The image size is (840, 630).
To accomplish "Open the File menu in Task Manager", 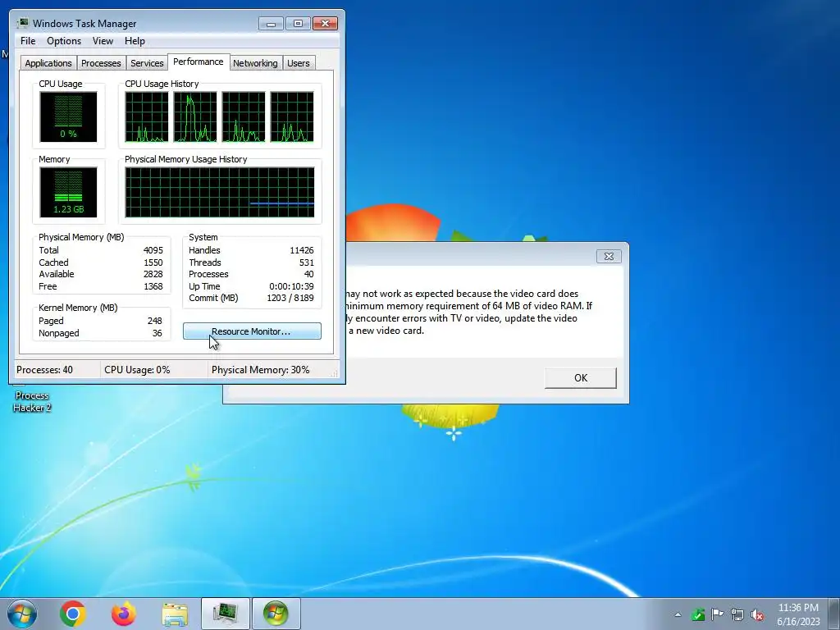I will (x=28, y=41).
